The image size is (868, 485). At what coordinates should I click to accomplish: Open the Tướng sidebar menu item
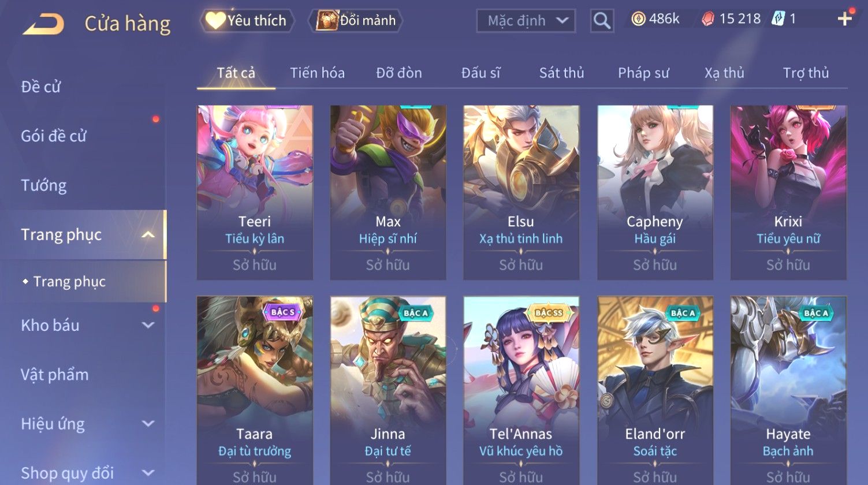44,185
